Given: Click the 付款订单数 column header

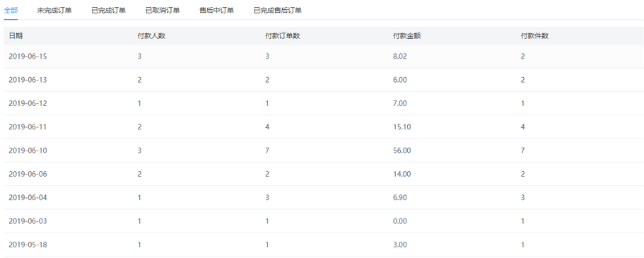Looking at the screenshot, I should coord(283,36).
